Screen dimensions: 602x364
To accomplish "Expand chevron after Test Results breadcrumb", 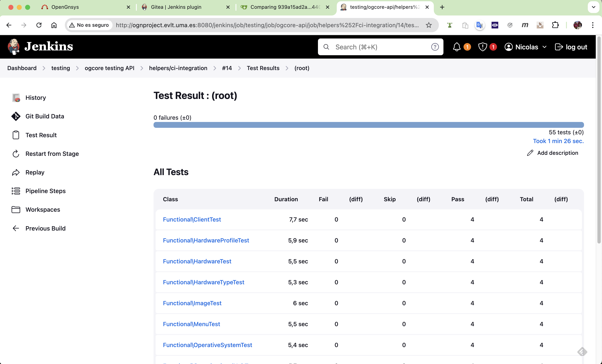I will pos(287,68).
